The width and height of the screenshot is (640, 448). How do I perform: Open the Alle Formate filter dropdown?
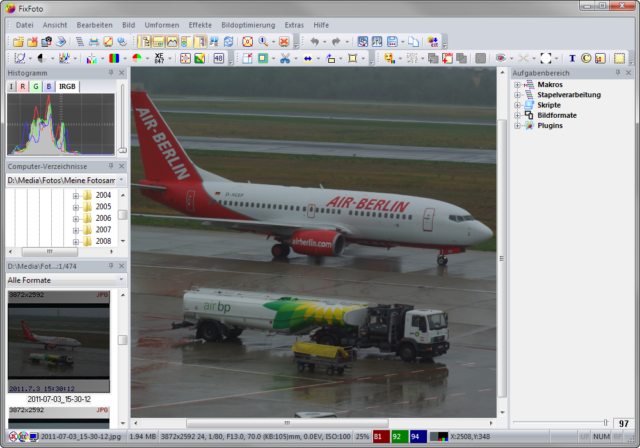121,280
